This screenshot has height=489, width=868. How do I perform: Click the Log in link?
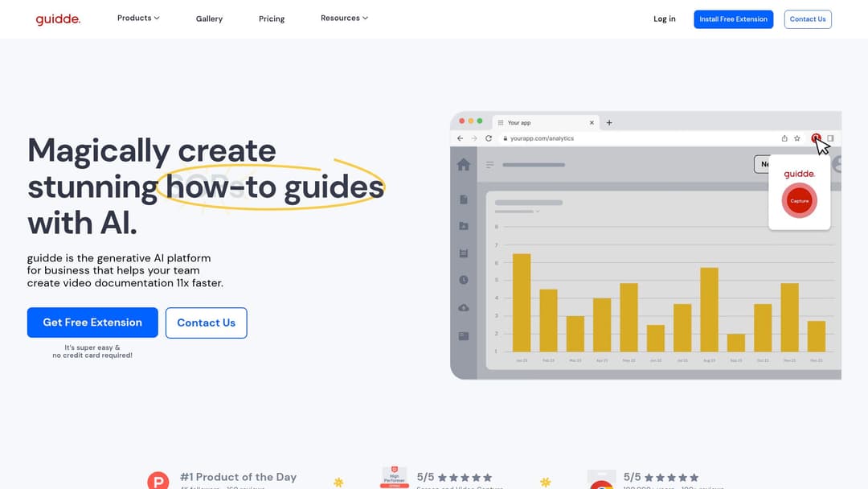click(665, 18)
